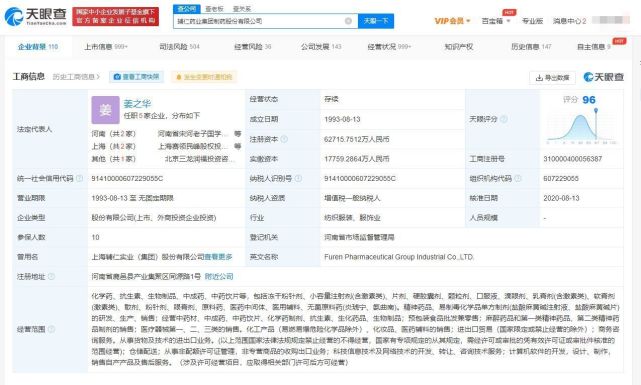Click the 等 link on the 河南 row
The height and width of the screenshot is (385, 641).
click(238, 134)
